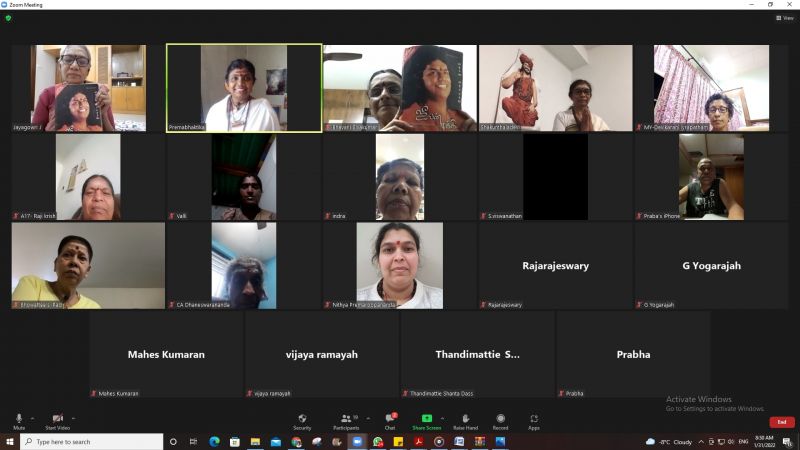Select the CA Dhaneswarananda video tile
Image resolution: width=800 pixels, height=450 pixels.
tap(244, 265)
